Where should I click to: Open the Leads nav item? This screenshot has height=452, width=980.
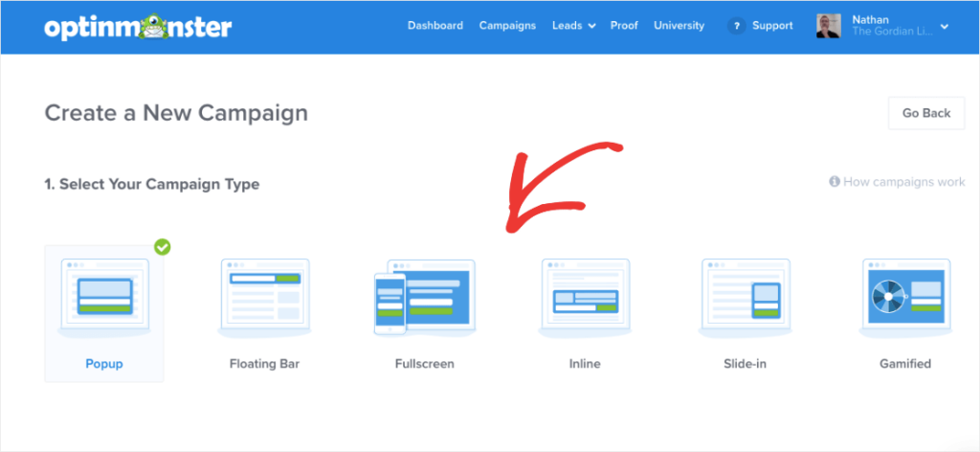(567, 26)
